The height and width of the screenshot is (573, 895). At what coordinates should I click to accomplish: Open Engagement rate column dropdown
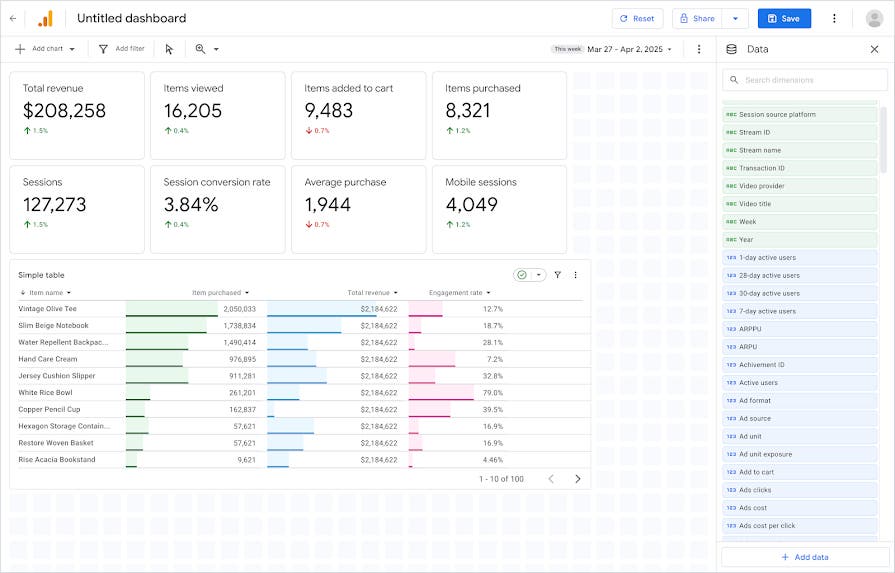(489, 293)
